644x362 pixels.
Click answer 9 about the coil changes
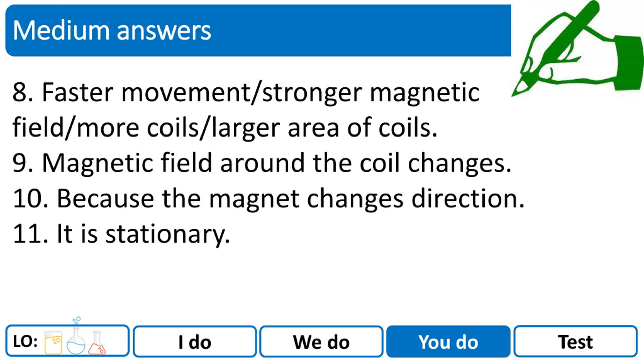[x=262, y=163]
